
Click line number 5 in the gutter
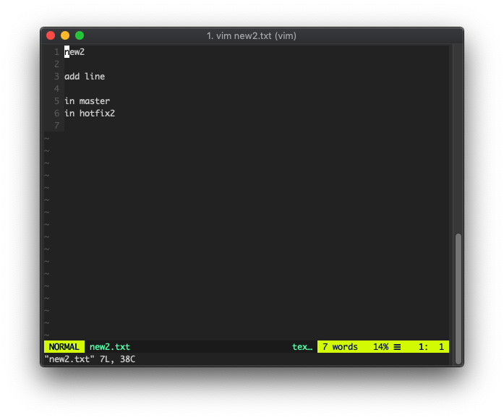coord(57,101)
